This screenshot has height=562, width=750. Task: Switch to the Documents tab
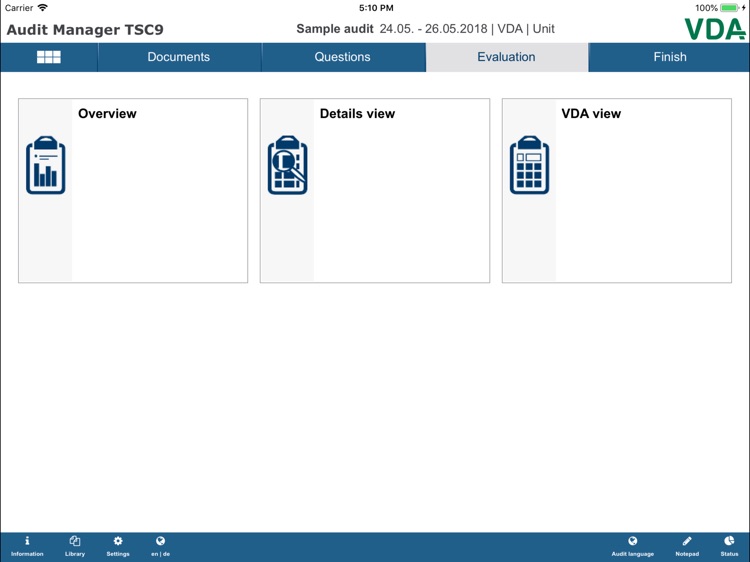179,57
